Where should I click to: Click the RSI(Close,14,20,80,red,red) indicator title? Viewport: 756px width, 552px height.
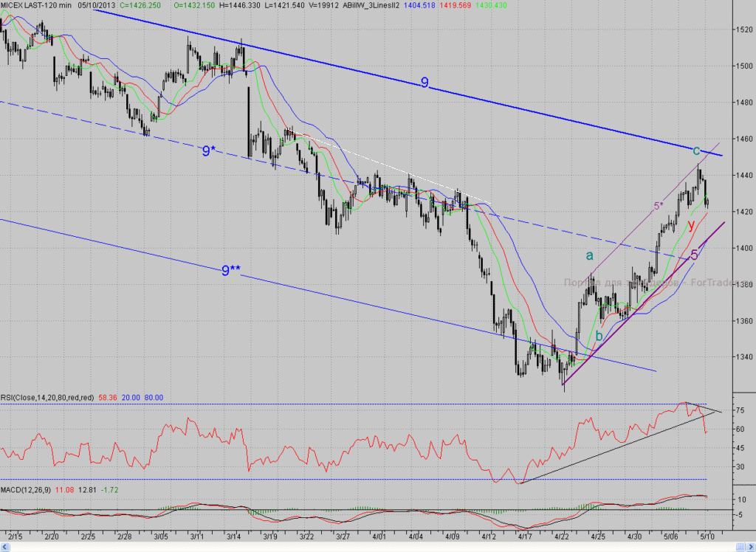[x=47, y=398]
